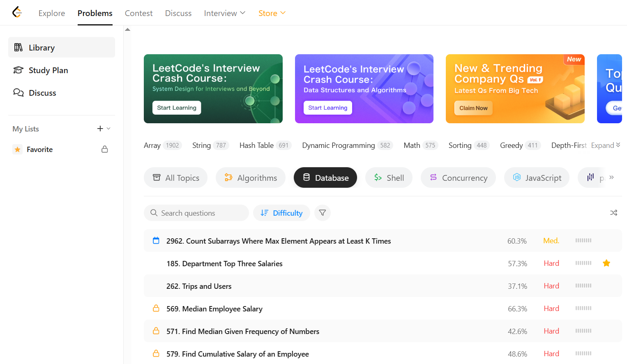Screen dimensions: 627x364
Task: Open problem 2962 Count Subarrays
Action: click(279, 241)
